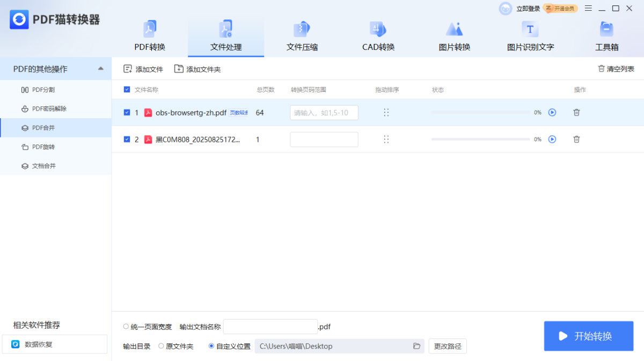Switch to the CAD转换 tab
Screen dimensions: 644x361
(x=378, y=37)
